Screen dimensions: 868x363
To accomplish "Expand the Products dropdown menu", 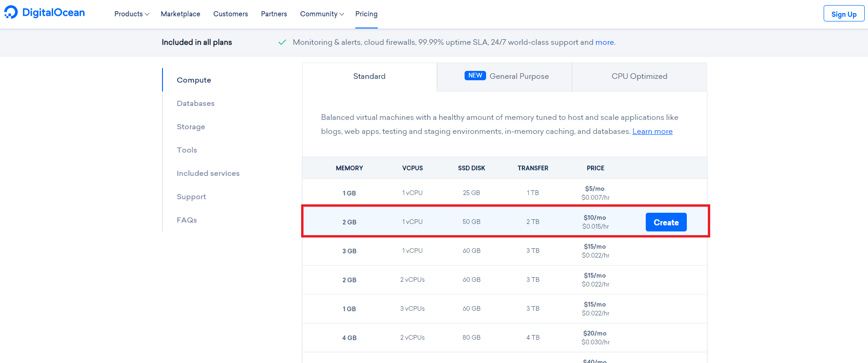I will (132, 14).
